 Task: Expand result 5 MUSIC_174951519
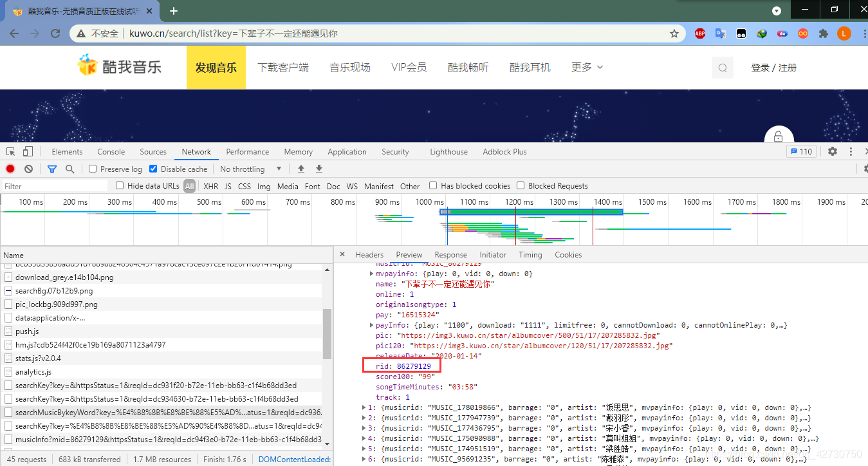(365, 449)
